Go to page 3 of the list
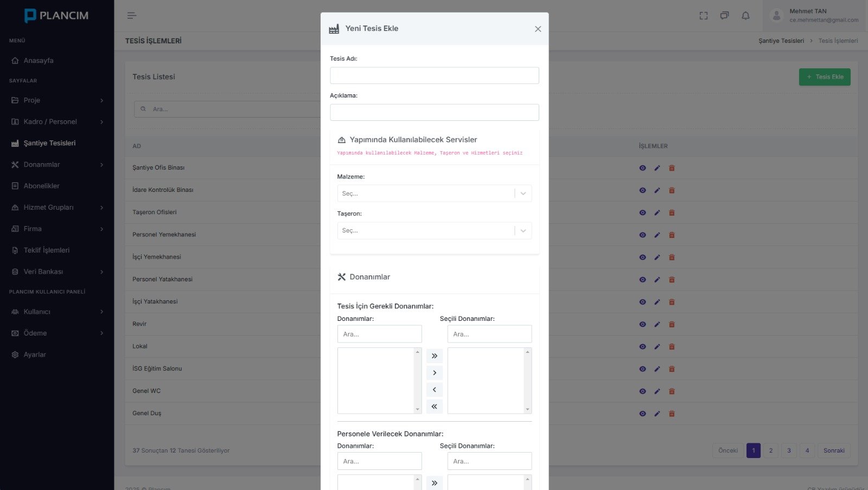This screenshot has height=490, width=868. click(x=789, y=450)
